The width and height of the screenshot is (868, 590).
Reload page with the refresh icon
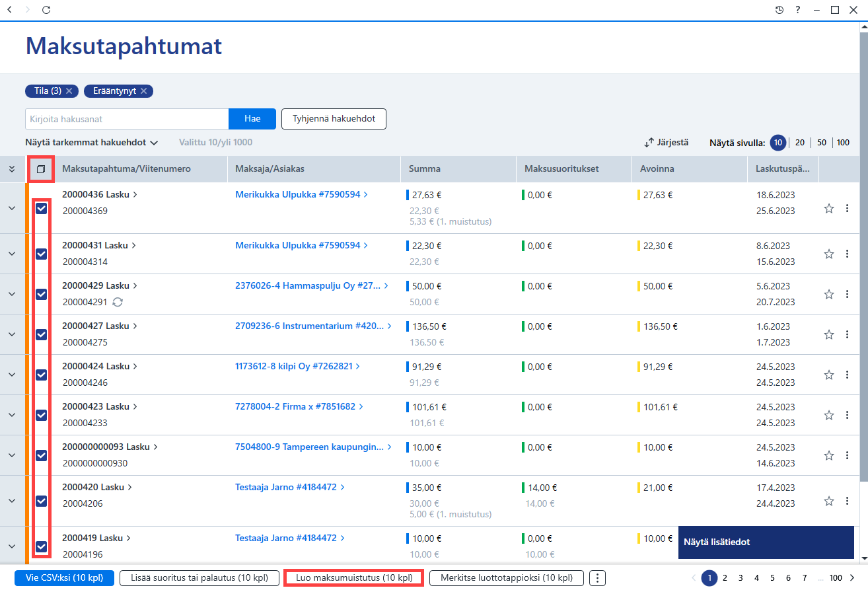(x=46, y=10)
